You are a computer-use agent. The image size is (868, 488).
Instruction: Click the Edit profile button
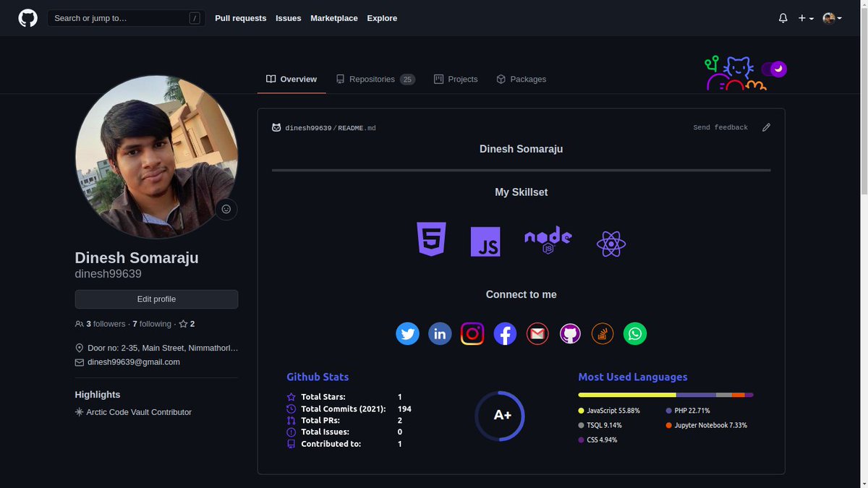[x=156, y=299]
